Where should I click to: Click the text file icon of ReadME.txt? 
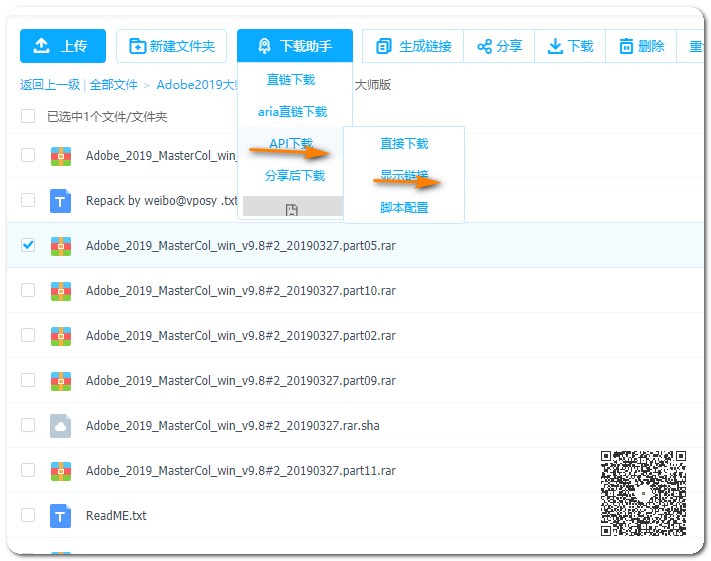[60, 516]
